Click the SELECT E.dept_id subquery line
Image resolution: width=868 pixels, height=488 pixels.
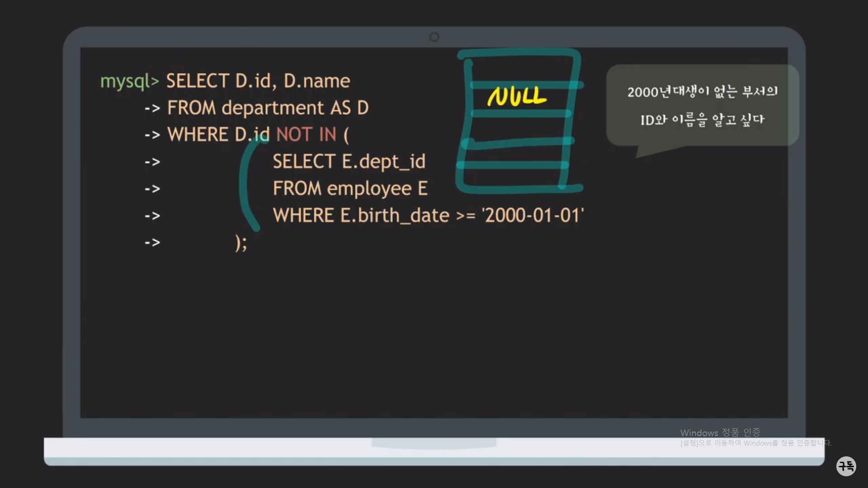[x=349, y=162]
